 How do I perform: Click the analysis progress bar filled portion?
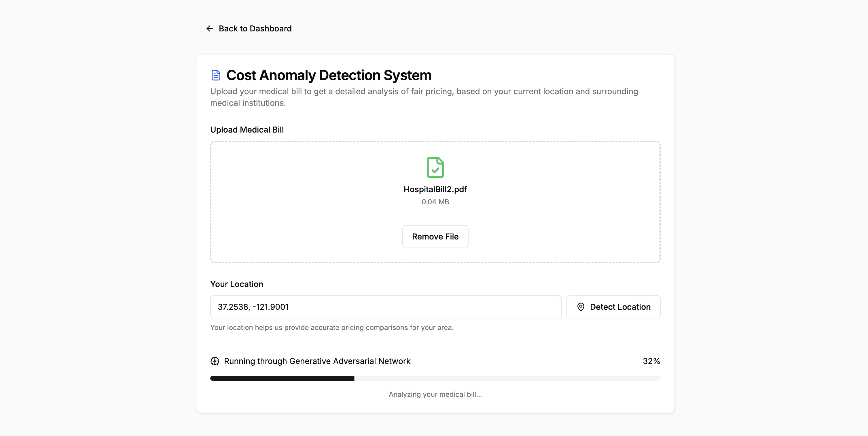(282, 378)
